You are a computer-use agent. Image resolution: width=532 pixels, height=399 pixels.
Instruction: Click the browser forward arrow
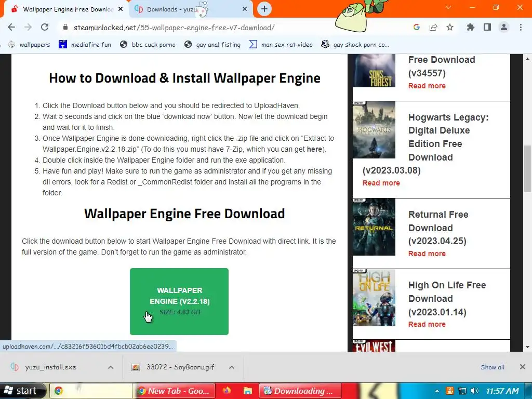click(x=28, y=27)
